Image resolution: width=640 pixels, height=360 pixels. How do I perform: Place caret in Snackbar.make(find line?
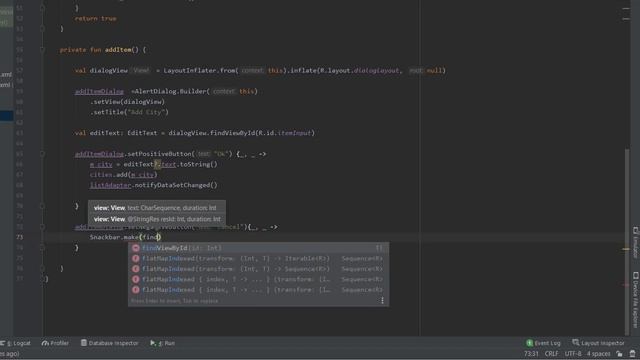click(x=125, y=237)
